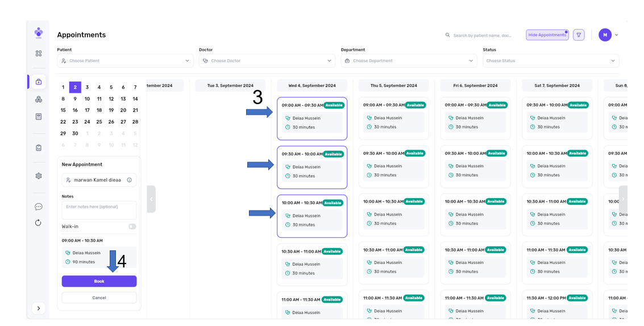644x326 pixels.
Task: Select Thursday 09:00 AM - 09:30 AM slot
Action: [393, 118]
